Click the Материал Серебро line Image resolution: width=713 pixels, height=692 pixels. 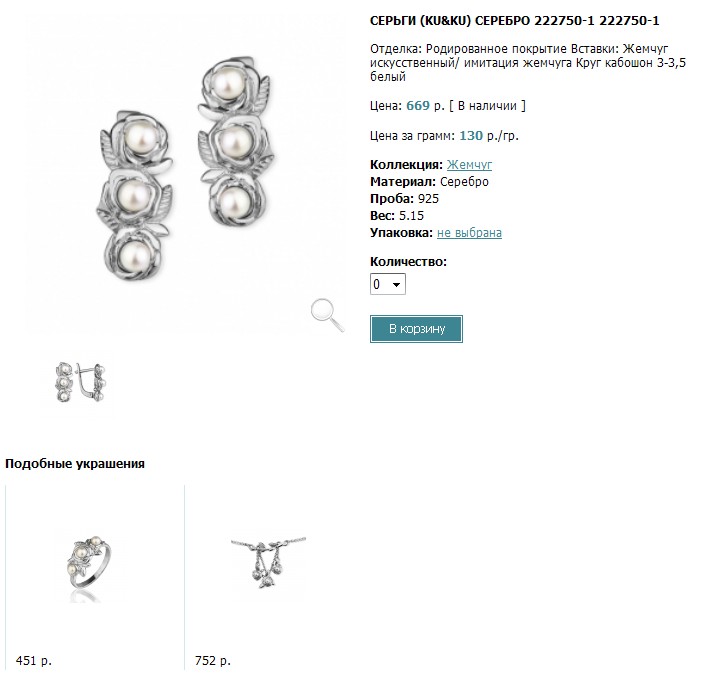[x=429, y=182]
